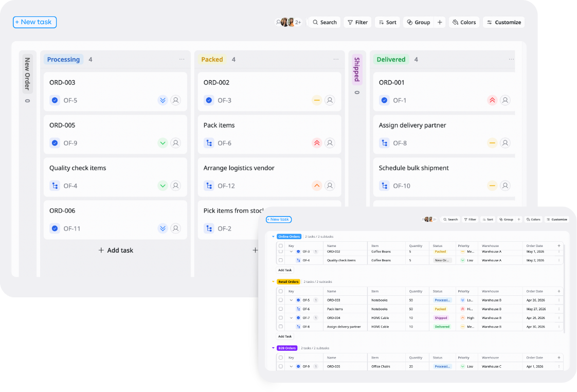Viewport: 577px width, 392px height.
Task: Click the Processing column label
Action: (63, 59)
